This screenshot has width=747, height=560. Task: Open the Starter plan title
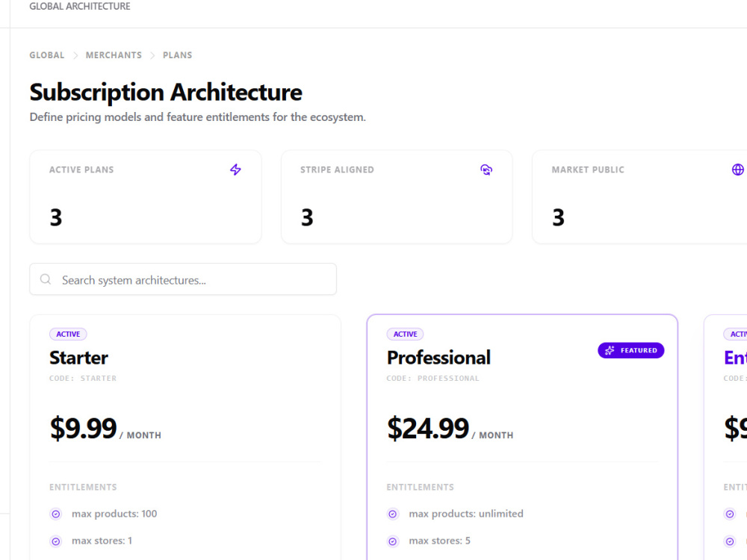[x=78, y=358]
